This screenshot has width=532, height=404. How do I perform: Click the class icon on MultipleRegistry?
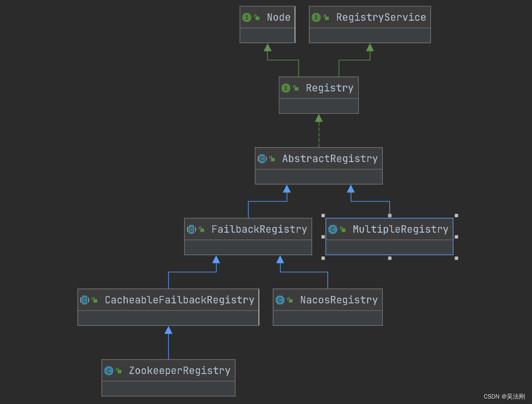click(332, 229)
